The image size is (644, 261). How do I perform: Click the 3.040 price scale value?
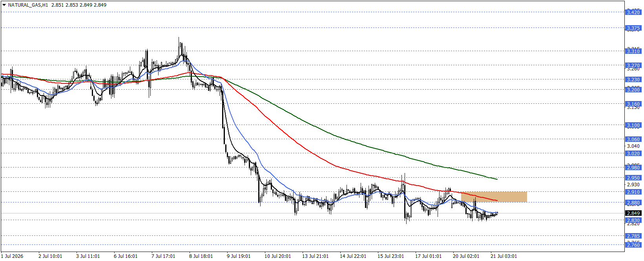(x=633, y=146)
